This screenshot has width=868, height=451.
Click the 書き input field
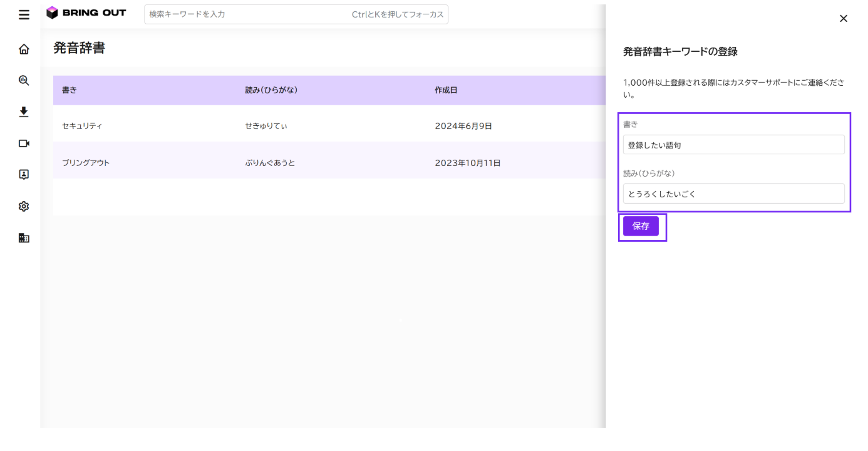coord(733,145)
